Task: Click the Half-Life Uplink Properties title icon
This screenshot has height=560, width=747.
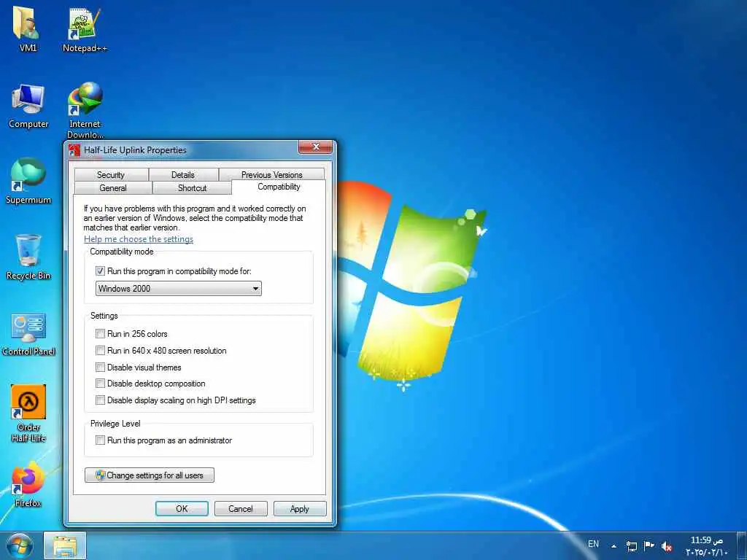Action: click(x=74, y=150)
